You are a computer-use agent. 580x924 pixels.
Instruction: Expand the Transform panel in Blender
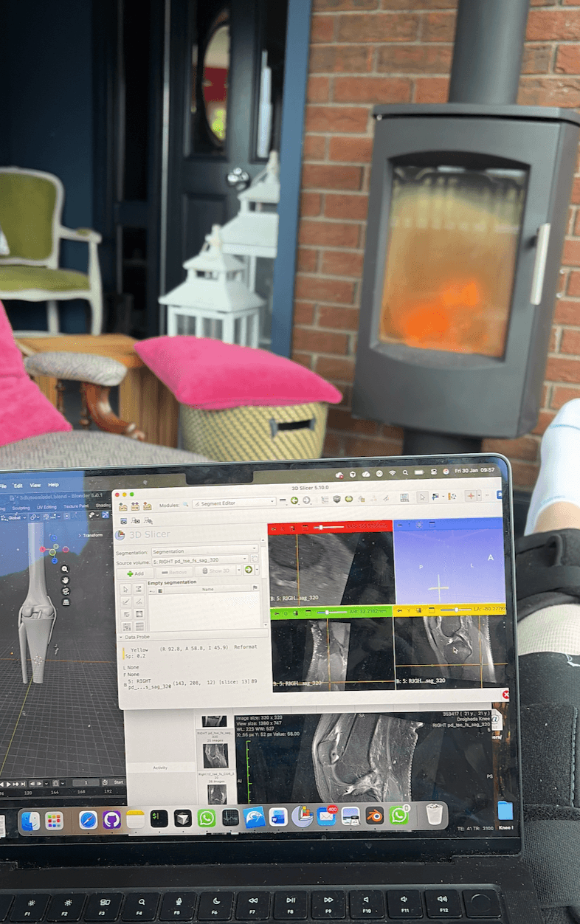[91, 535]
